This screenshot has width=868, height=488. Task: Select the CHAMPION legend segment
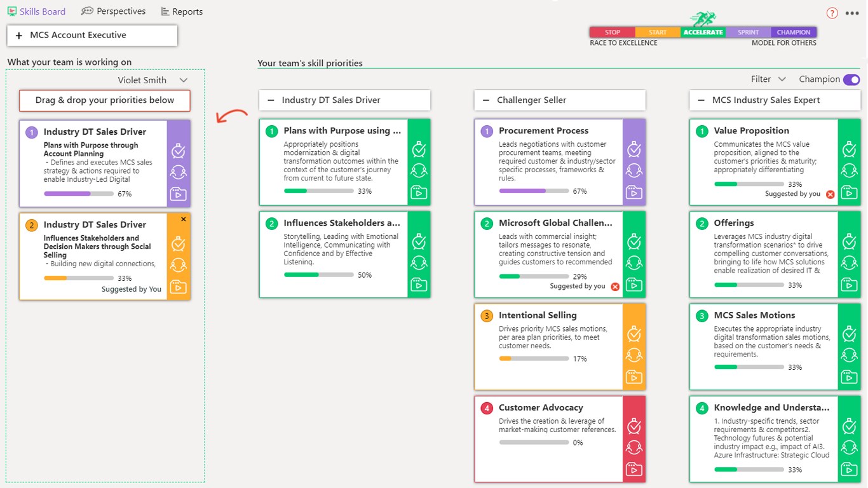pos(794,32)
